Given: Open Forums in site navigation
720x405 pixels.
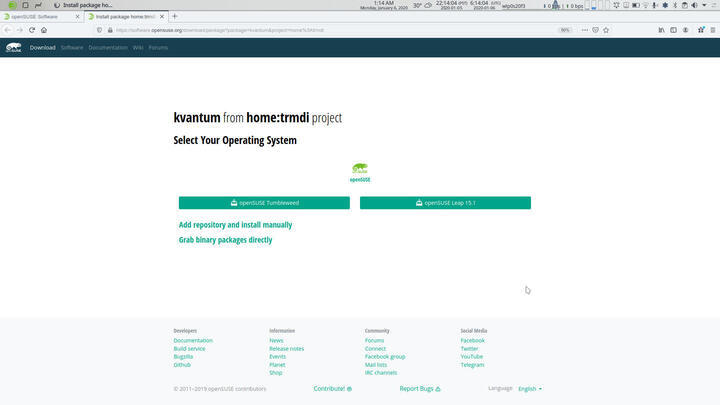Looking at the screenshot, I should (158, 47).
